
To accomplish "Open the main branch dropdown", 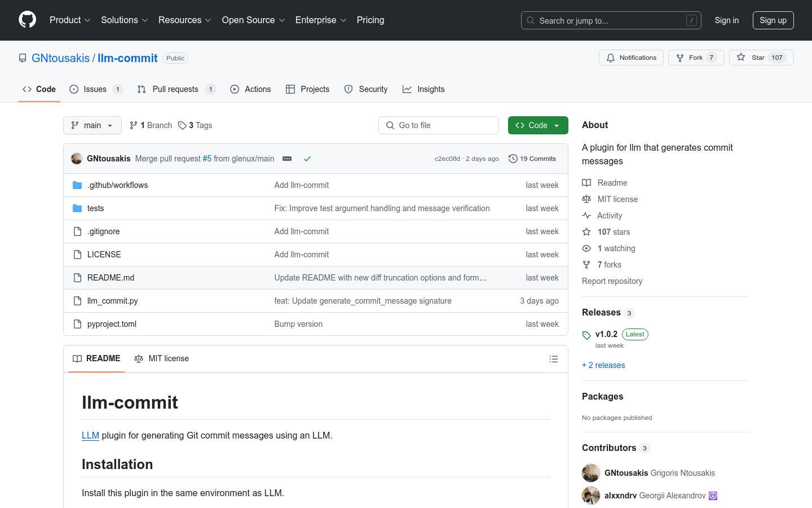I will pyautogui.click(x=92, y=125).
